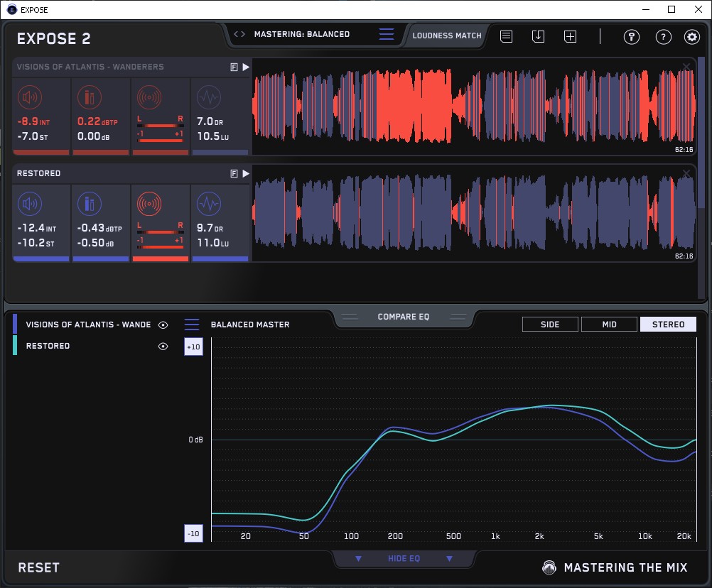
Task: Click the Visions of Atlantis - Wanderers track title
Action: tap(90, 67)
